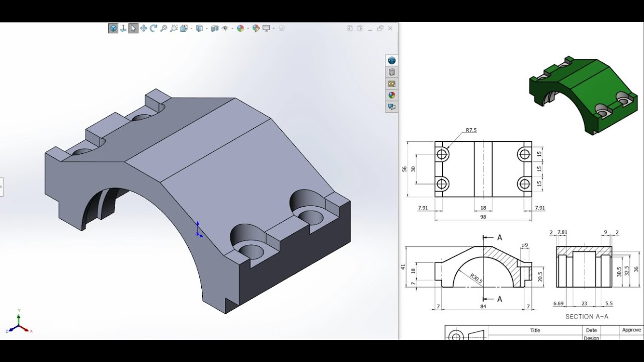Viewport: 644px width, 362px height.
Task: Open File Explorer task pane tab
Action: tap(391, 83)
